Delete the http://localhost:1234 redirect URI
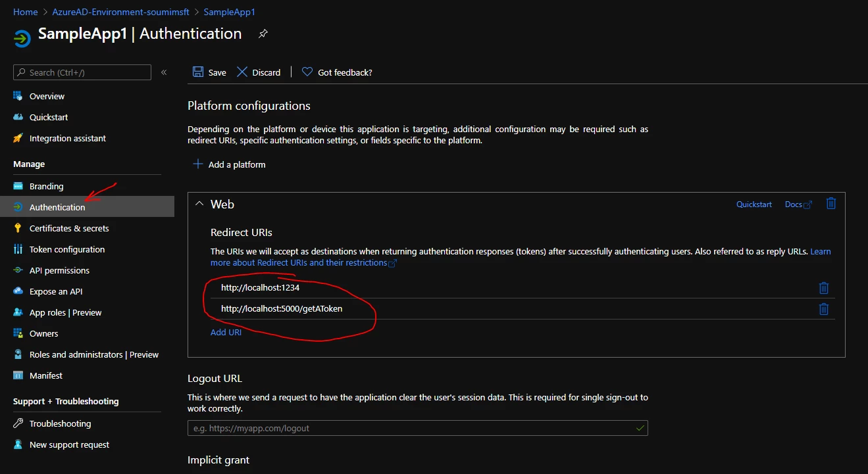 pyautogui.click(x=824, y=288)
